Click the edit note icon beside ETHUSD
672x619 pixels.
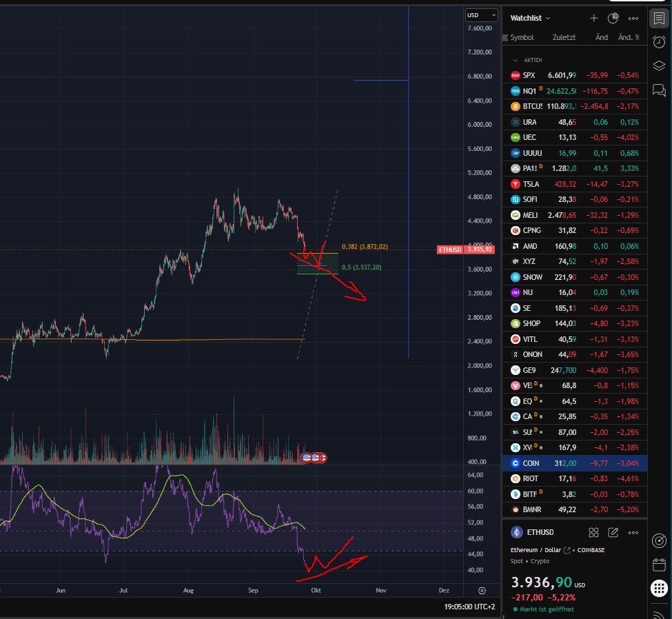click(x=613, y=532)
